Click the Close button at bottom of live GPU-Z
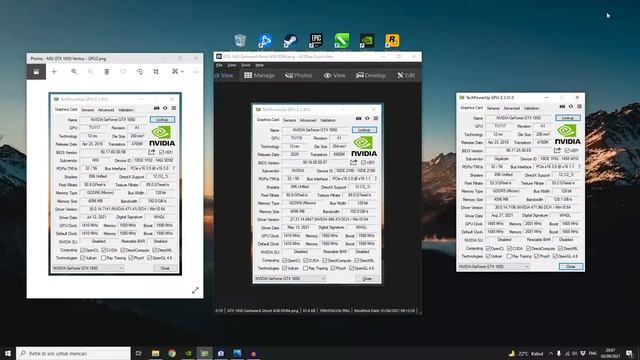 pyautogui.click(x=571, y=267)
